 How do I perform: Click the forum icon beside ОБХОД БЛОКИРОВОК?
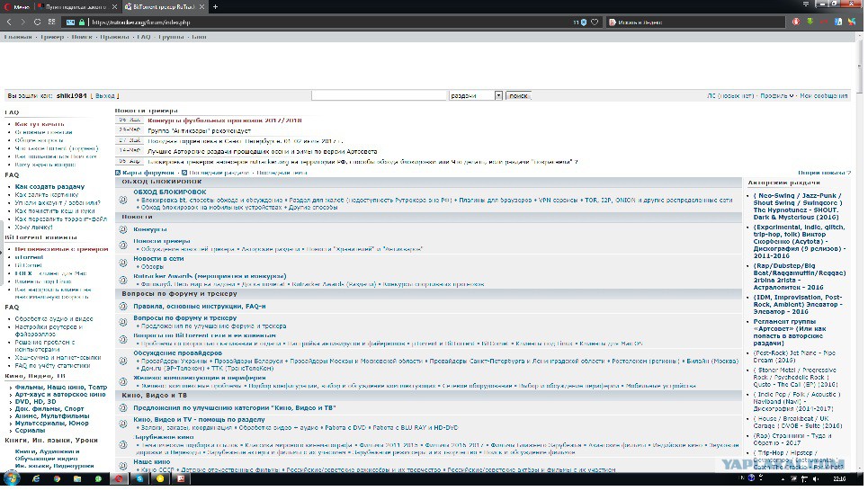[x=123, y=200]
